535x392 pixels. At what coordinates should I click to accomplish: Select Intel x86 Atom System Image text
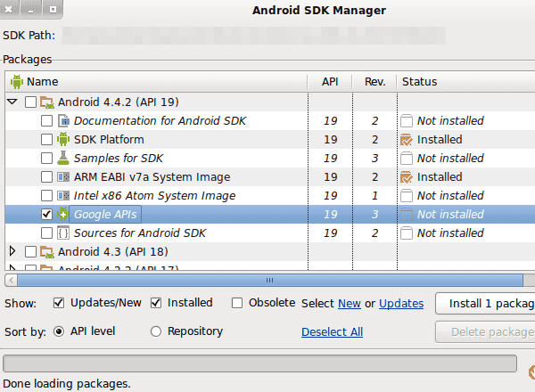click(x=154, y=196)
